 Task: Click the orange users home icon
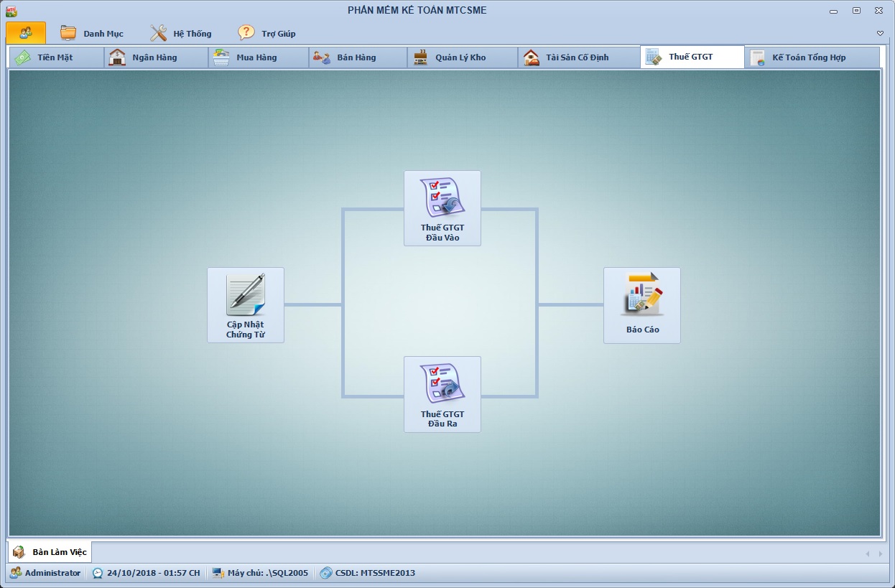(x=26, y=33)
